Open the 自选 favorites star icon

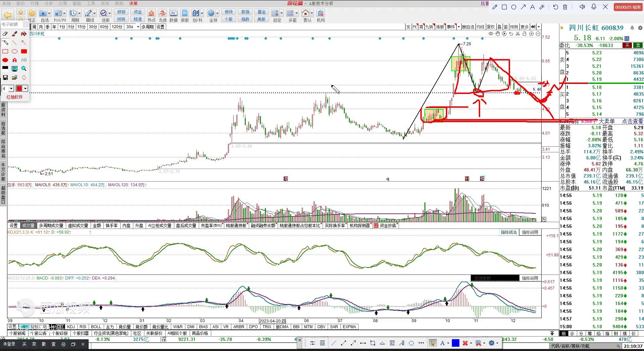tap(43, 13)
